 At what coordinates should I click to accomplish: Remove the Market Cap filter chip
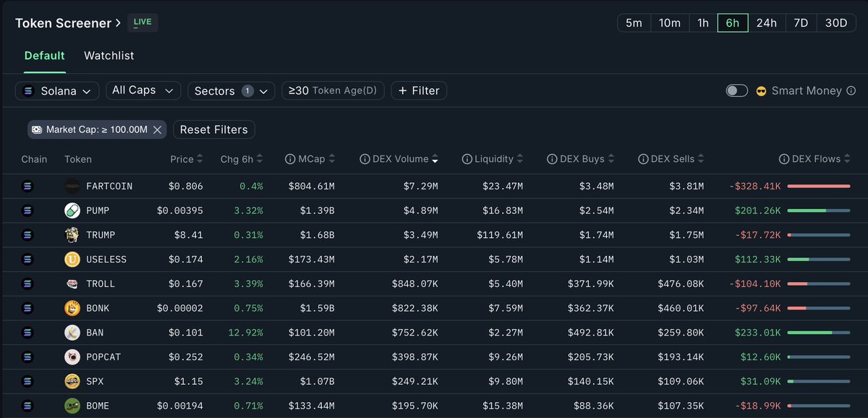point(158,129)
